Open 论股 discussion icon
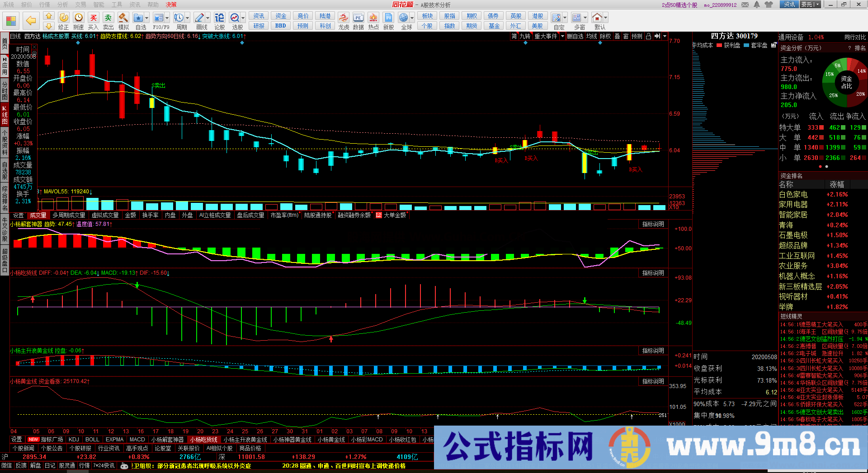 point(219,18)
